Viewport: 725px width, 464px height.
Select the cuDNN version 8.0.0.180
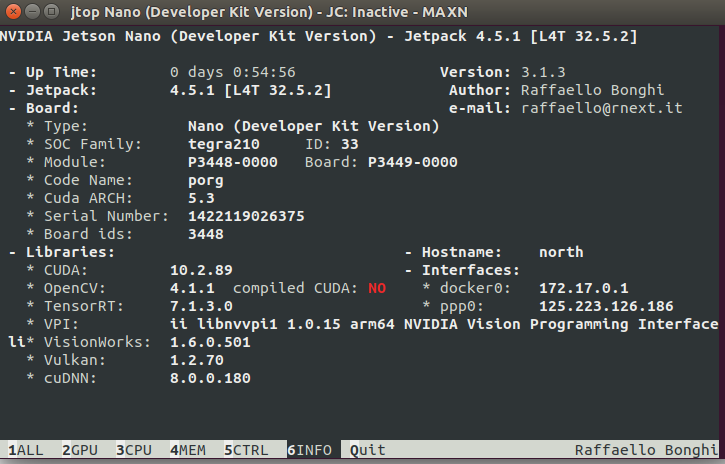point(210,378)
